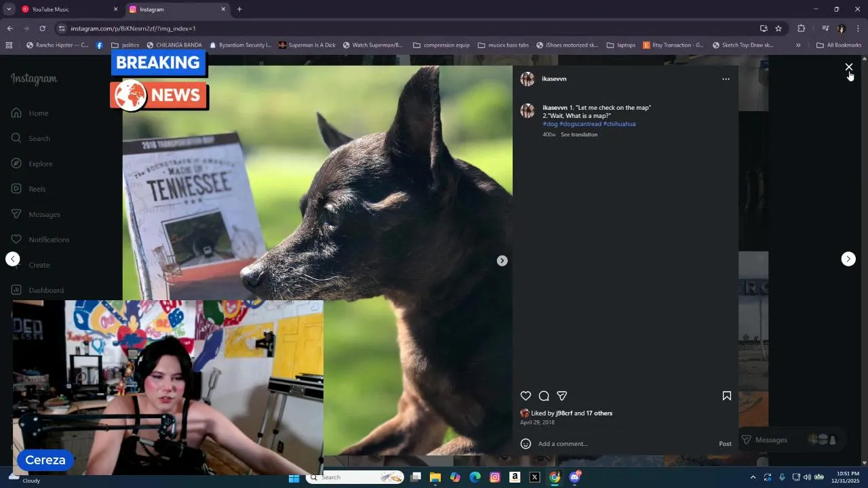
Task: Open the Windows Start menu
Action: (294, 478)
